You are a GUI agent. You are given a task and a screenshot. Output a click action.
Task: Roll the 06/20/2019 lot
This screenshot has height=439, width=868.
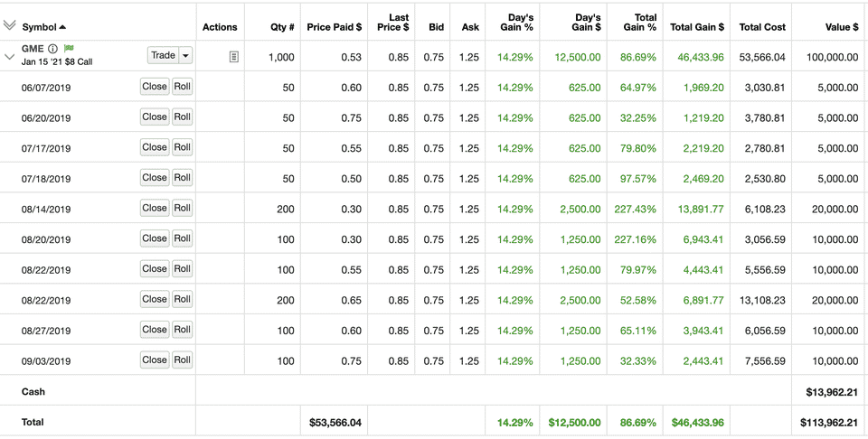point(182,117)
